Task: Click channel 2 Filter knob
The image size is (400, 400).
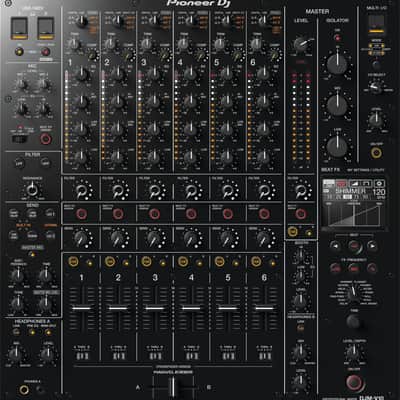Action: pos(117,191)
